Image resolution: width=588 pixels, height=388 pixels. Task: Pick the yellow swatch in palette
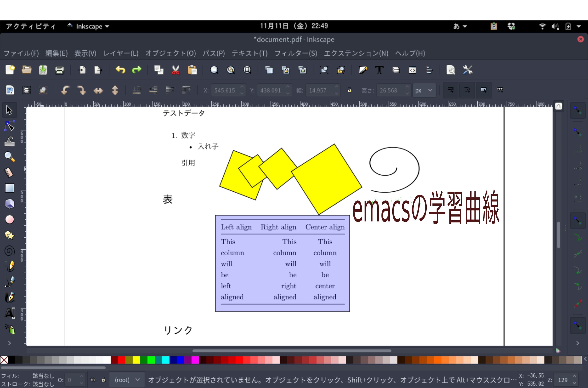136,360
